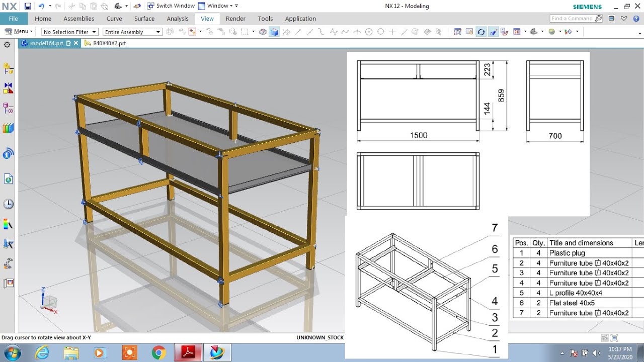
Task: Click the selection filter funnel icon
Action: pos(192,32)
